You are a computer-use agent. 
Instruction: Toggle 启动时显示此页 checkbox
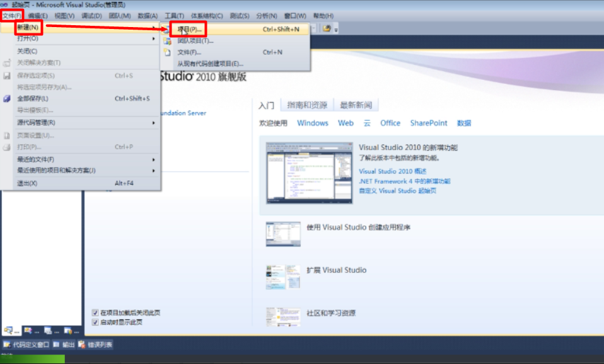point(95,322)
